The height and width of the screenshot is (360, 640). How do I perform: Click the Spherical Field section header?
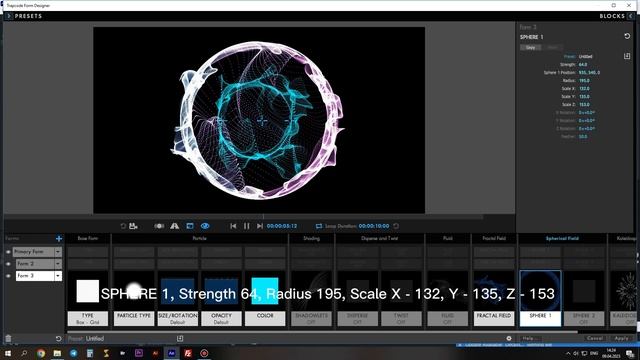pyautogui.click(x=562, y=238)
